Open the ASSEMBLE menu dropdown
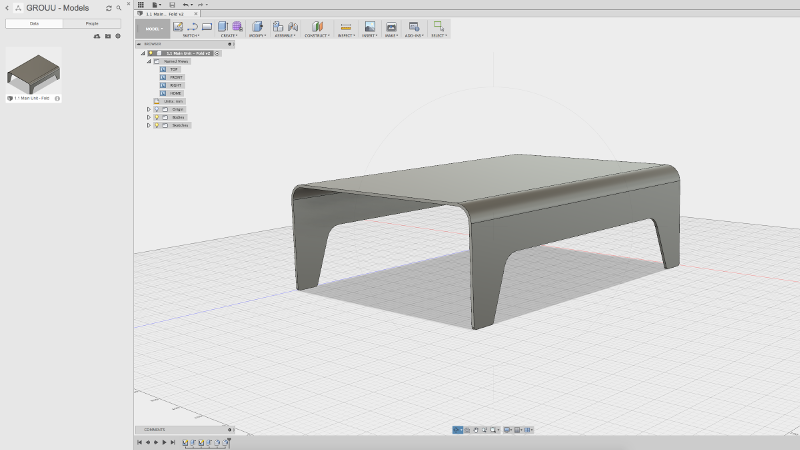This screenshot has width=800, height=450. (x=285, y=36)
